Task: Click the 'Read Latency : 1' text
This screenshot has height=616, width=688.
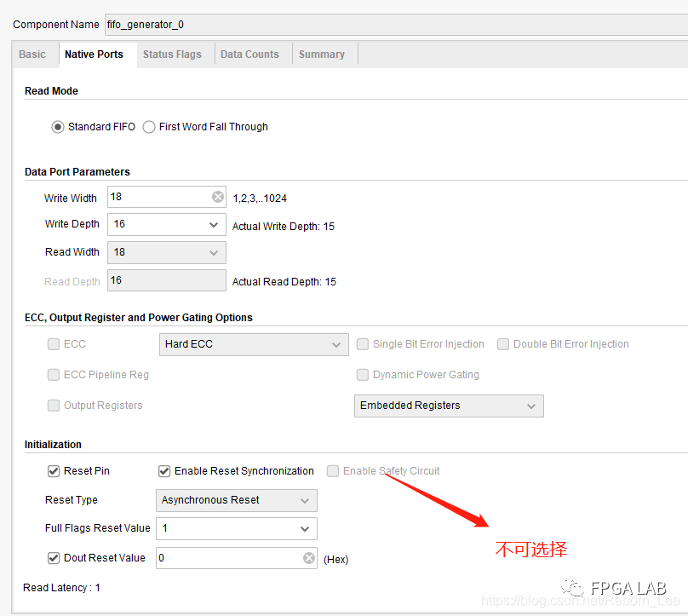Action: pos(61,588)
